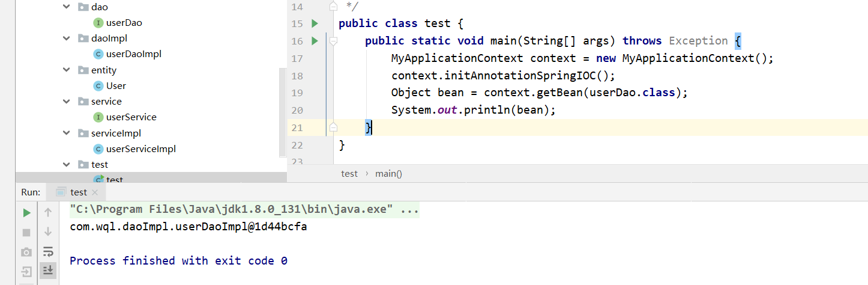Image resolution: width=868 pixels, height=285 pixels.
Task: Collapse the daoImpl package folder
Action: (67, 38)
